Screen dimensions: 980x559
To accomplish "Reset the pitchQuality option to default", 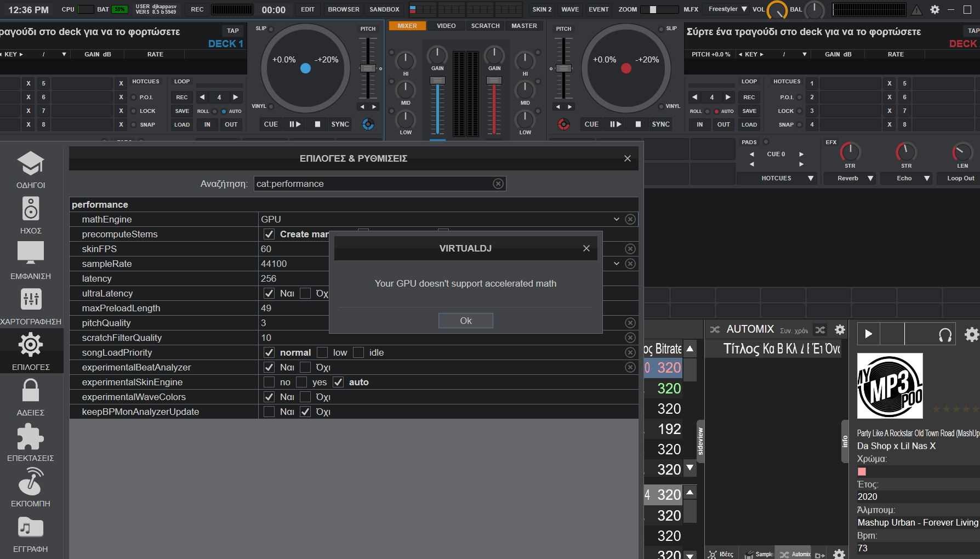I will click(630, 323).
